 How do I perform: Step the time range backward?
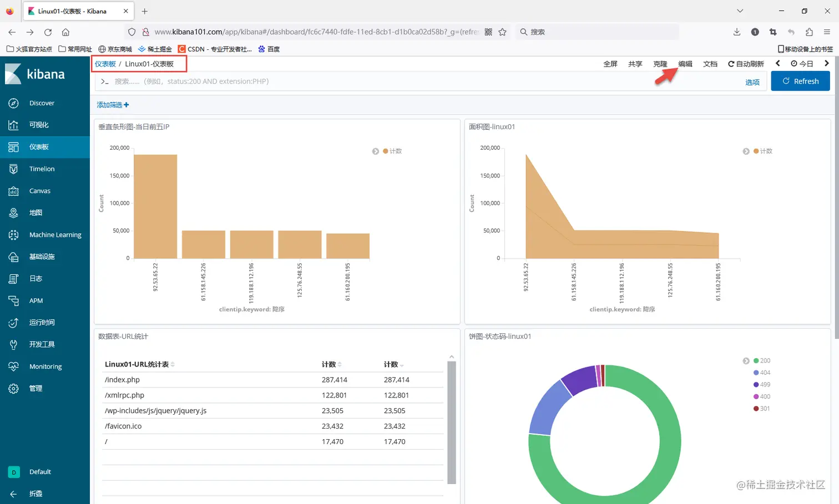tap(778, 64)
